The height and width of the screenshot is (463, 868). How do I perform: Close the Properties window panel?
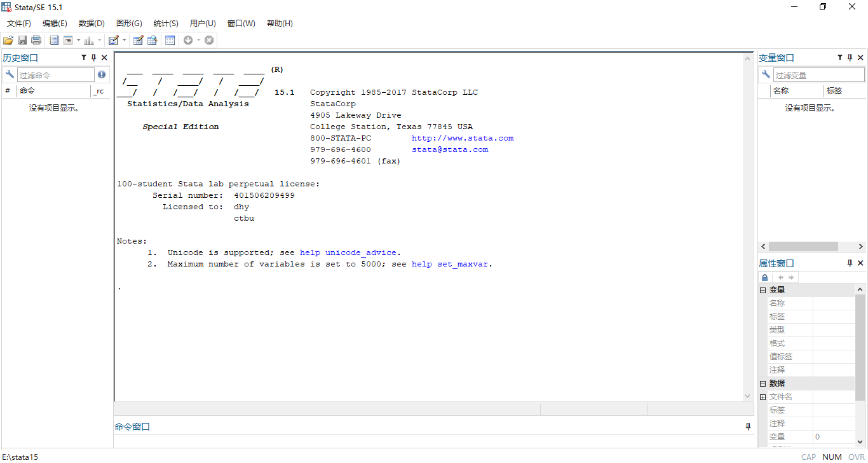(x=860, y=263)
